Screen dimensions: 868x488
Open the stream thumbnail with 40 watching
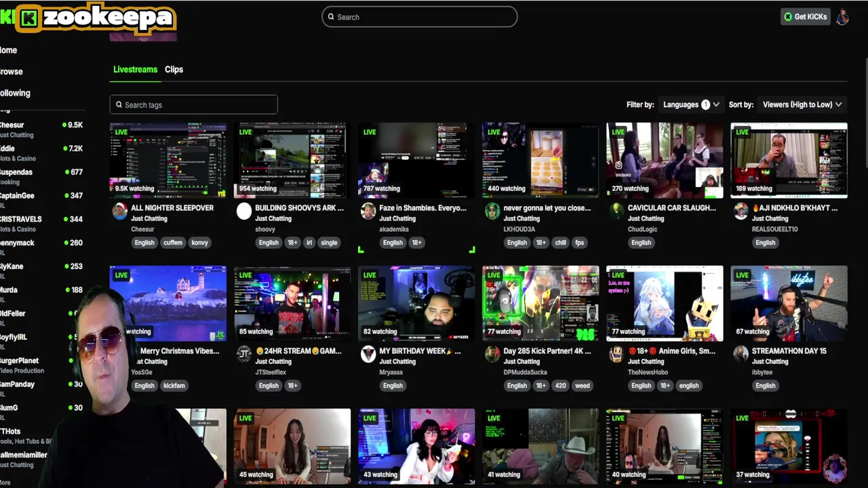(x=665, y=446)
